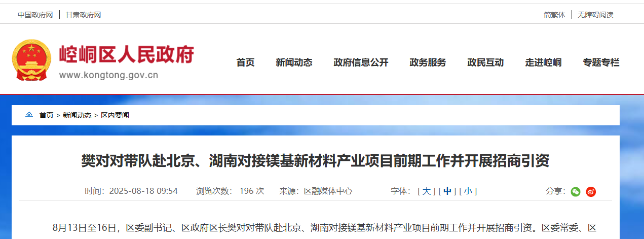Set font size to 大 (large)

pos(426,191)
